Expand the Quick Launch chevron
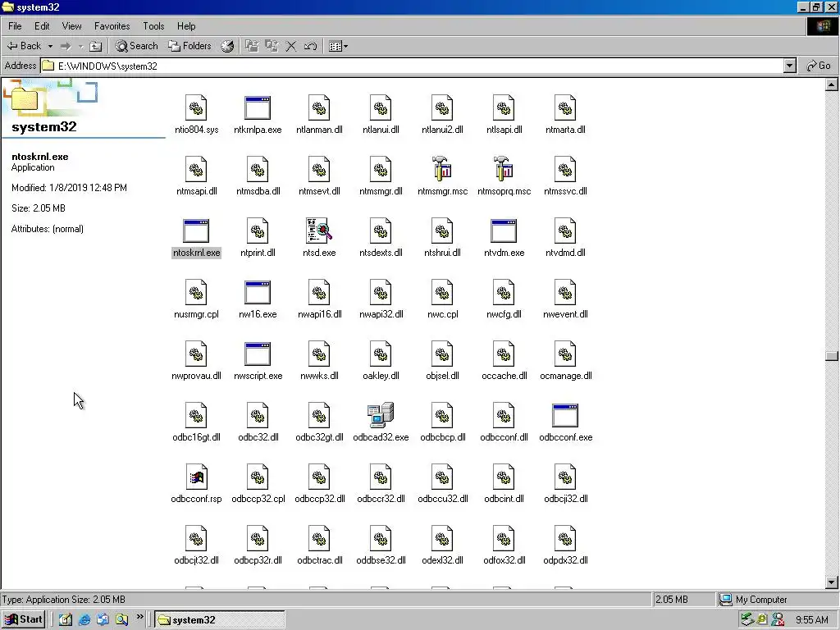This screenshot has width=840, height=630. pos(139,617)
